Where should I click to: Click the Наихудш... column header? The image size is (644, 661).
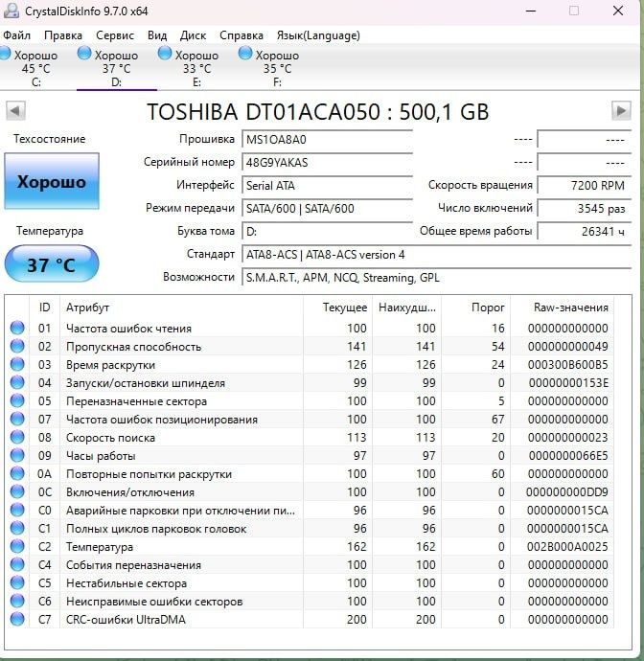tap(407, 308)
